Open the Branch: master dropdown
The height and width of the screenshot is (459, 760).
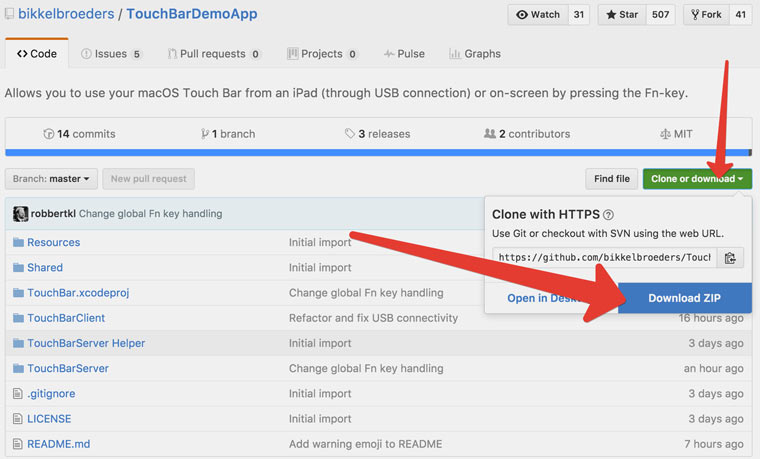tap(51, 179)
